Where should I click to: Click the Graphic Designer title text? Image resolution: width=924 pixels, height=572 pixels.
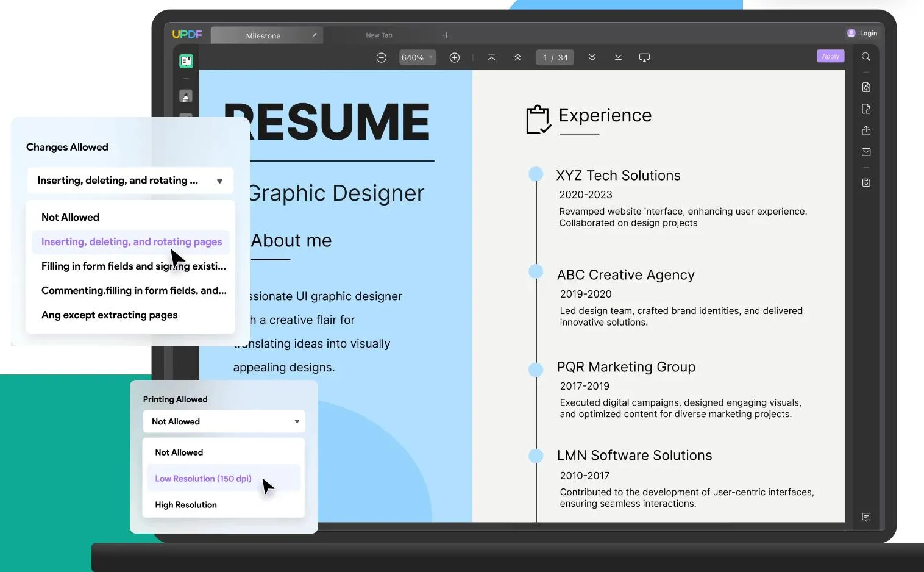(336, 193)
